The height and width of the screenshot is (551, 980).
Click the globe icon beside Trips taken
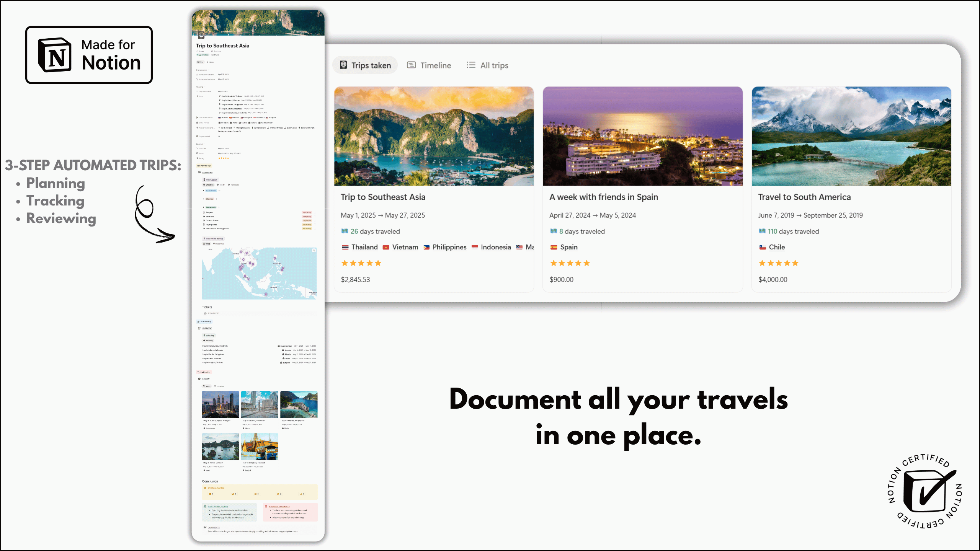pos(343,65)
